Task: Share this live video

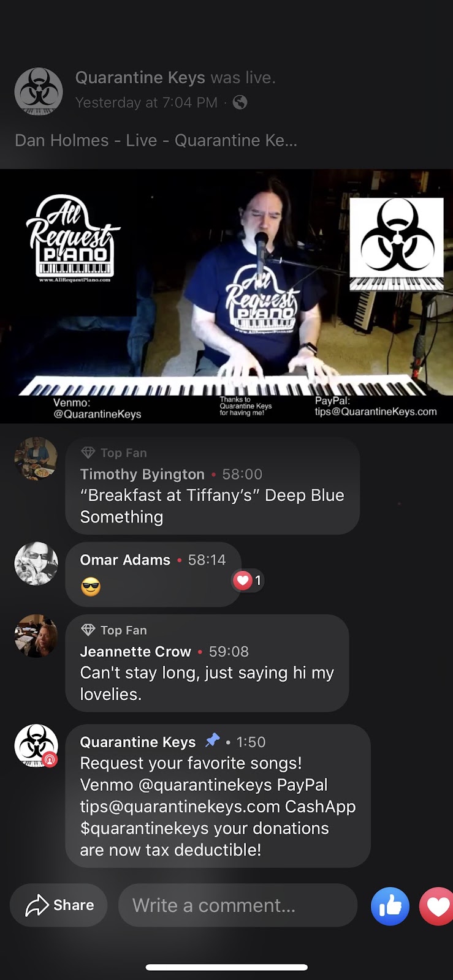Action: (59, 905)
